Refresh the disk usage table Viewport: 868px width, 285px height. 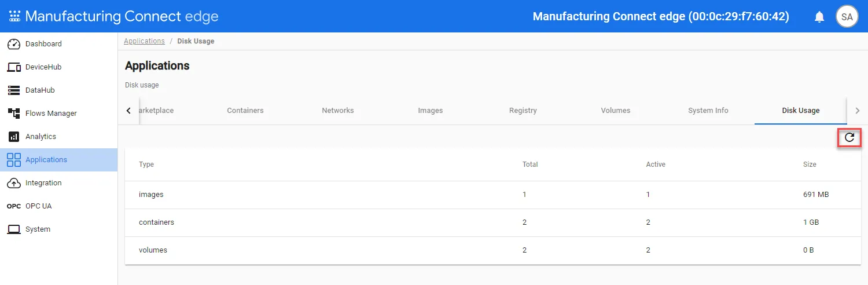click(849, 137)
